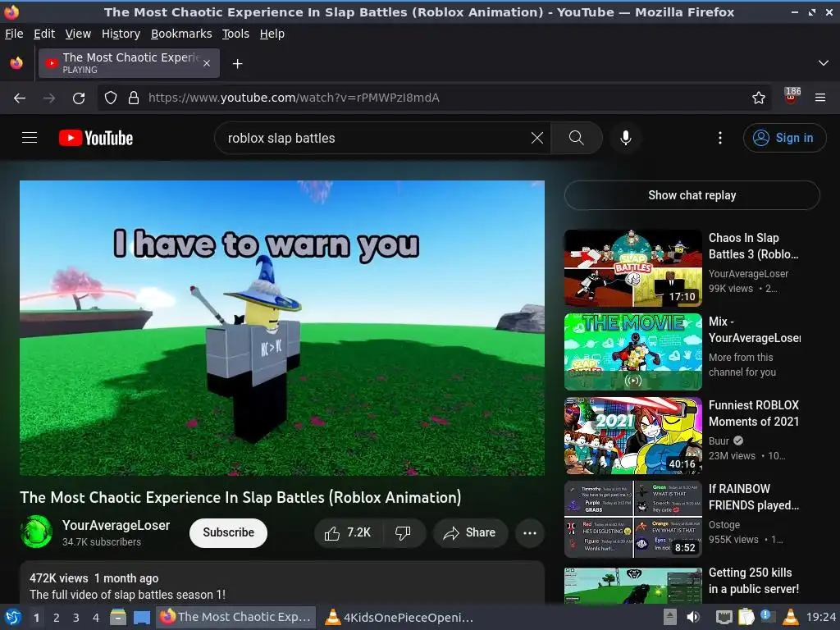Open Firefox application hamburger menu
Screen dimensions: 840x630
pyautogui.click(x=819, y=98)
